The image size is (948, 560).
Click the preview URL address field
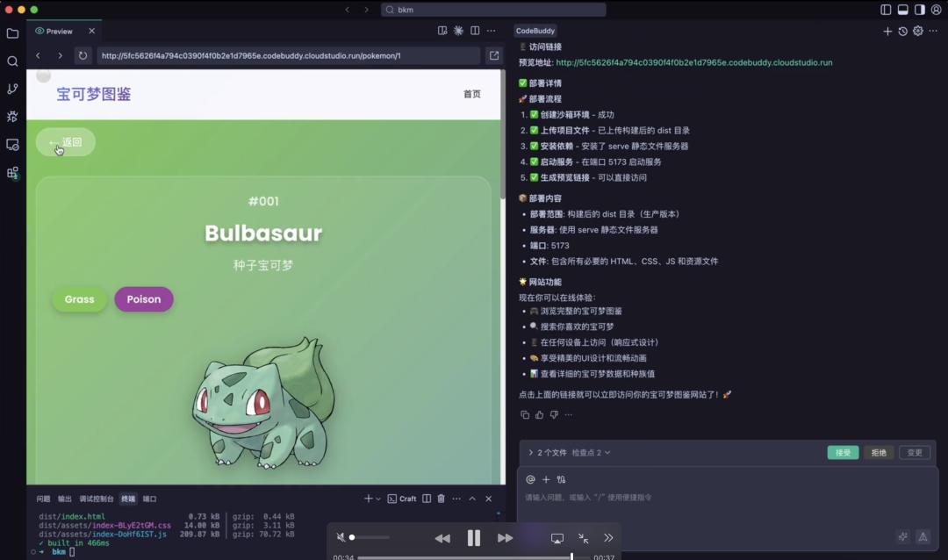pyautogui.click(x=289, y=55)
